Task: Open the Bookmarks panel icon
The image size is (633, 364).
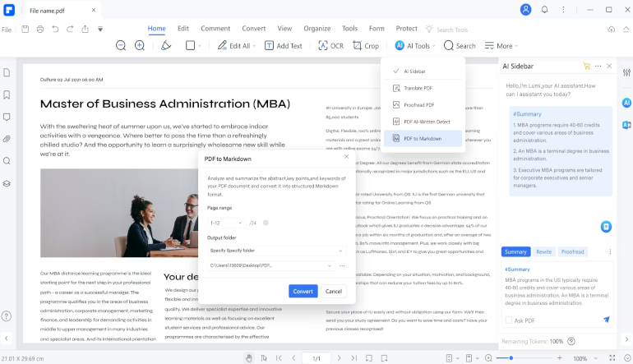Action: pos(7,94)
